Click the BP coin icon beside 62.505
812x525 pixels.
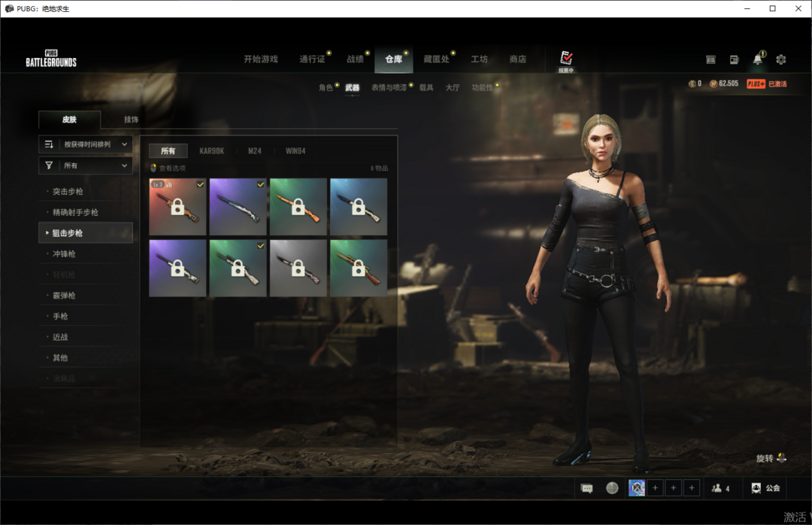(713, 83)
